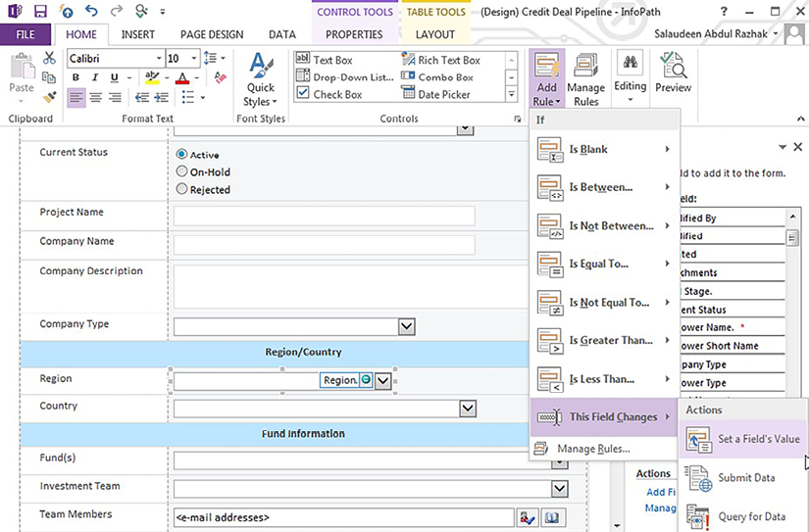This screenshot has width=809, height=532.
Task: Switch to the PAGE DESIGN tab
Action: pyautogui.click(x=212, y=34)
